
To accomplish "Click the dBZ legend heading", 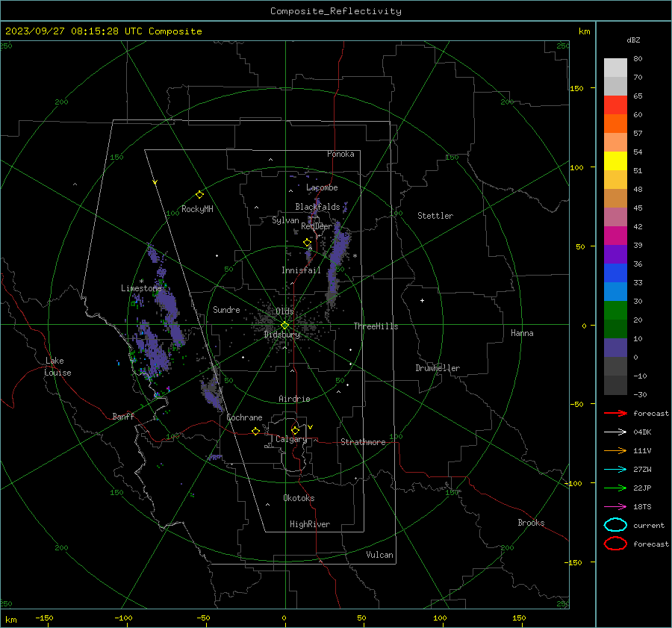I will click(x=633, y=40).
